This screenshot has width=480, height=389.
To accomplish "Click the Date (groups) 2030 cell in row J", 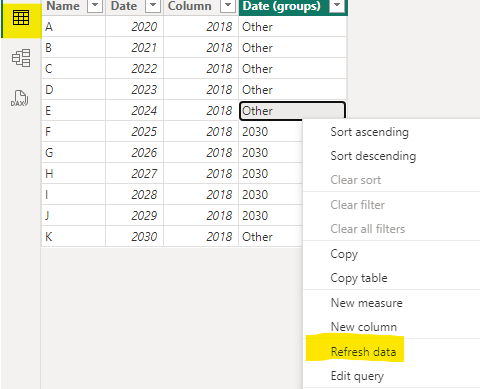I will 270,216.
